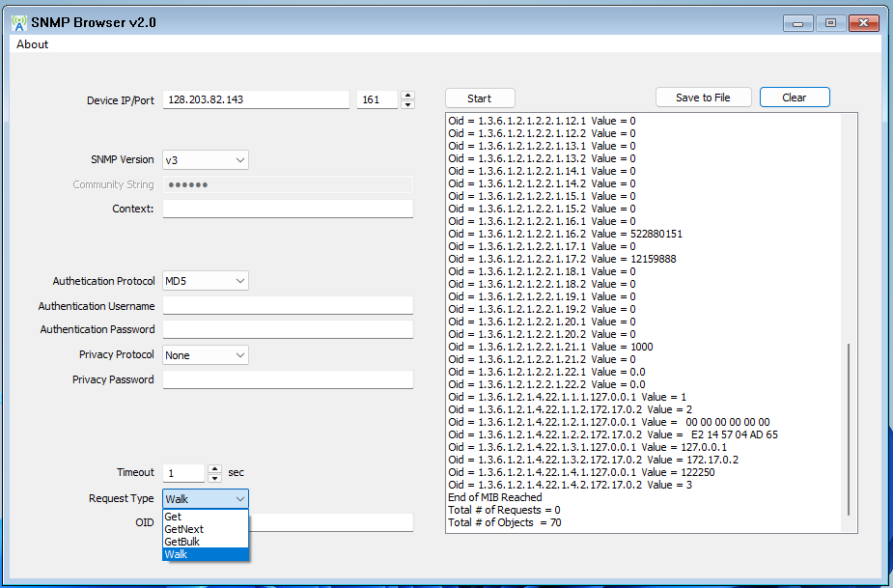Viewport: 893px width, 588px height.
Task: Click the Device IP/Port input field
Action: [x=256, y=98]
